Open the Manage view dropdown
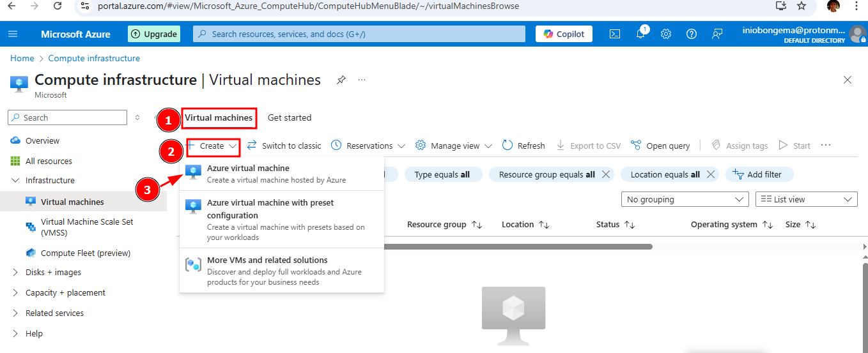This screenshot has width=868, height=353. pyautogui.click(x=454, y=146)
